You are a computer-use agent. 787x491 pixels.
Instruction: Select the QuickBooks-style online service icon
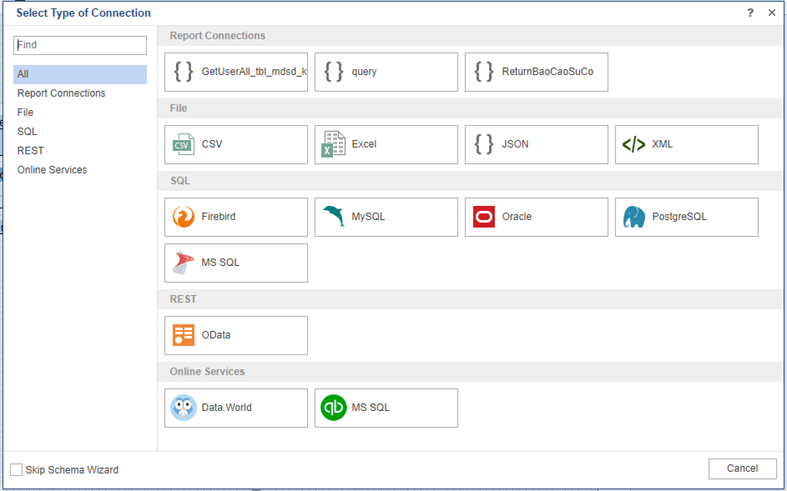coord(333,408)
